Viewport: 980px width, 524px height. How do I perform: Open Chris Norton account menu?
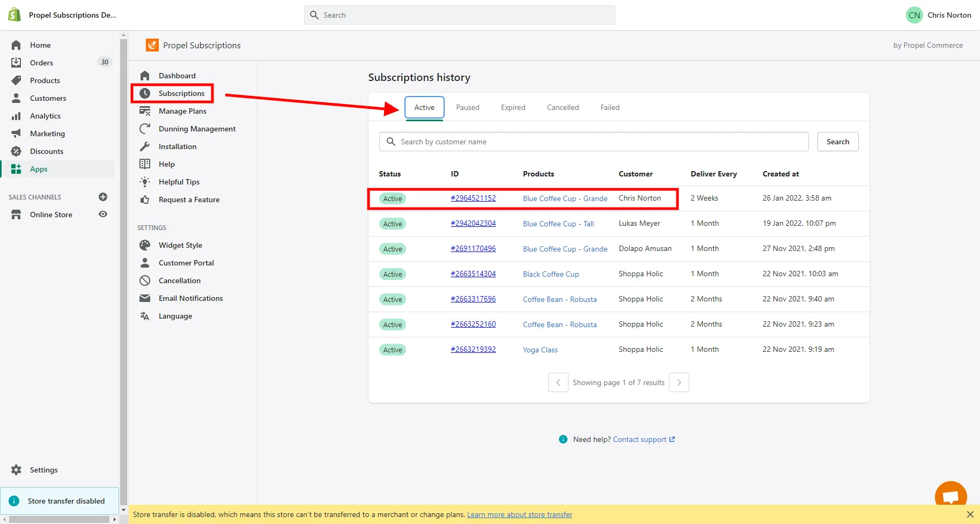(939, 15)
